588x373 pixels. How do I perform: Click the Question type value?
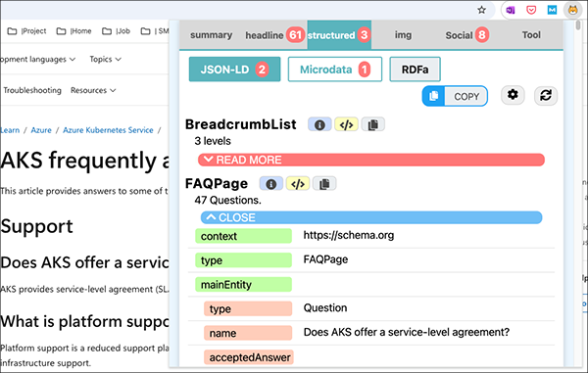click(325, 308)
